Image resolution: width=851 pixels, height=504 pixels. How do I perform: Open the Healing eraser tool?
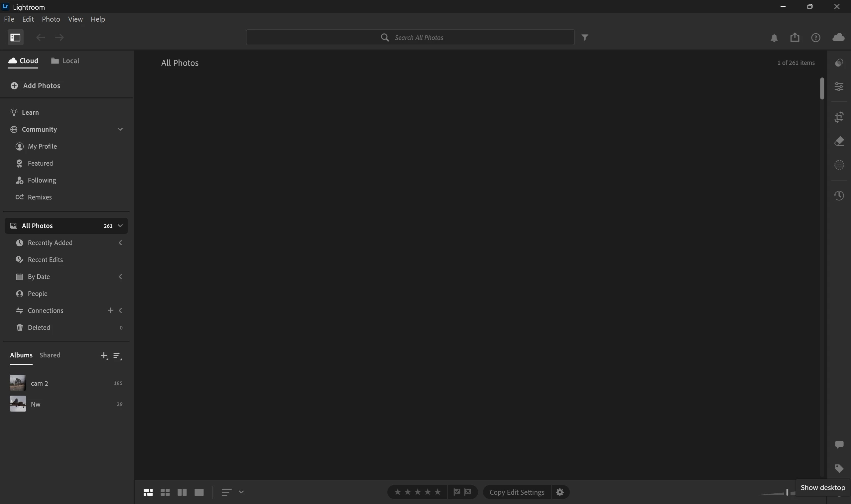pyautogui.click(x=839, y=141)
